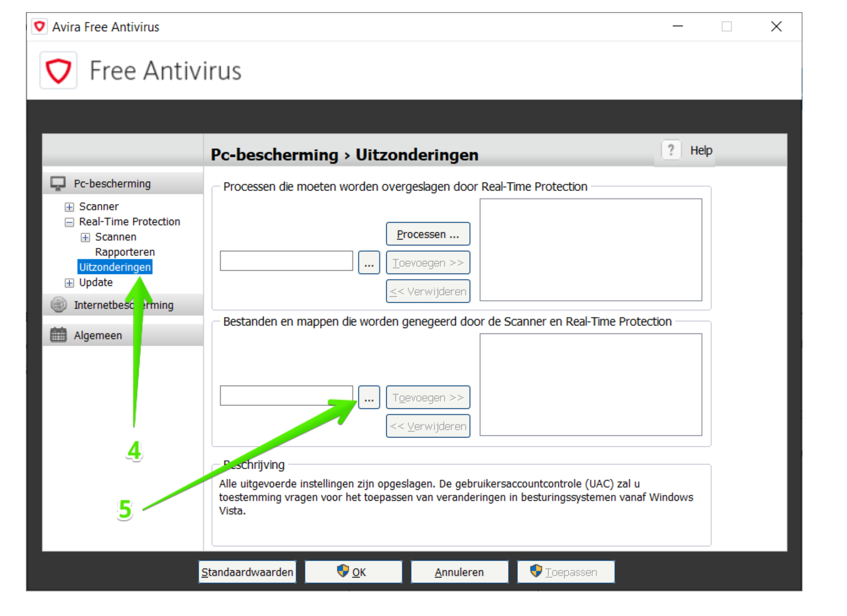Screen dimensions: 847x616
Task: Select Scanner in the settings tree
Action: (99, 206)
